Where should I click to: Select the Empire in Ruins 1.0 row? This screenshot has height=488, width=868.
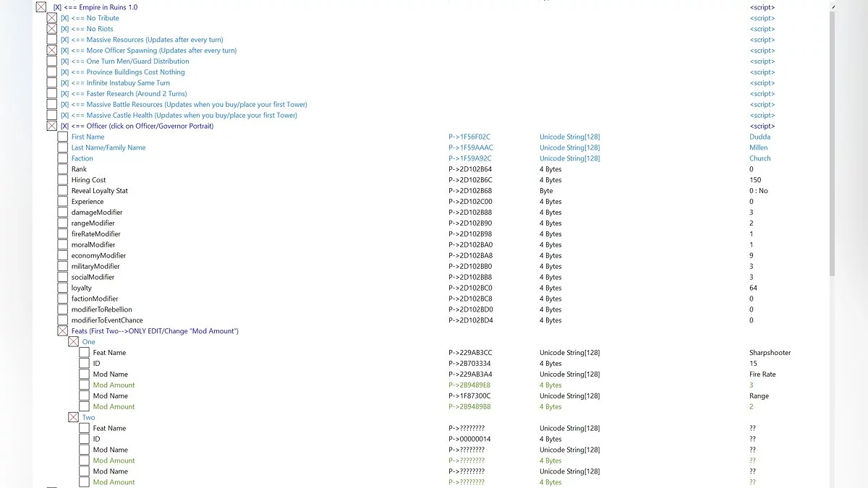(x=95, y=7)
